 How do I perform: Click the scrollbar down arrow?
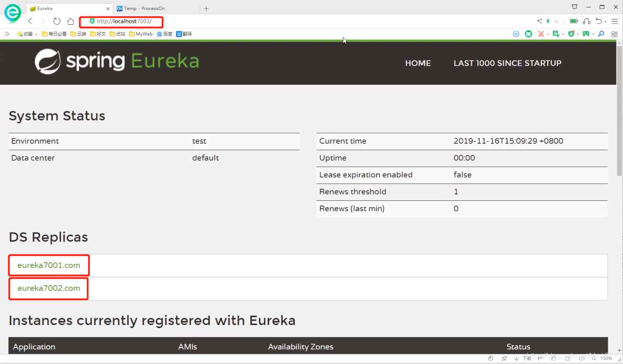pos(620,351)
